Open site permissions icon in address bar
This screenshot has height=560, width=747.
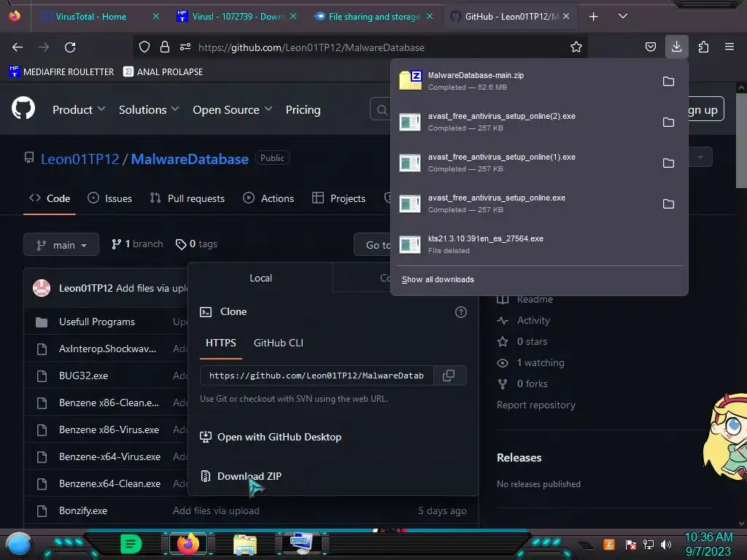pos(185,47)
